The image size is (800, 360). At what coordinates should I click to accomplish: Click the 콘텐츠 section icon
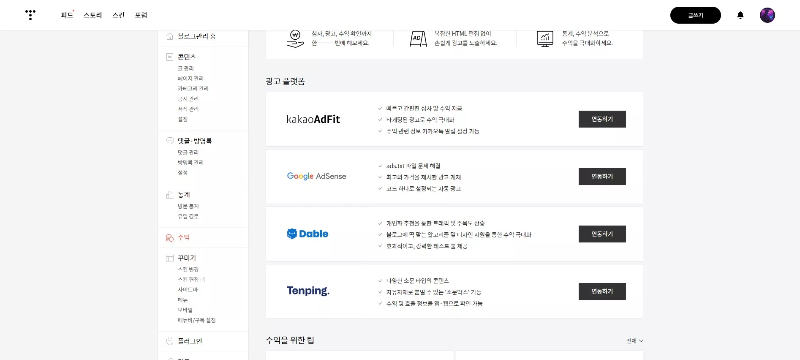tap(170, 57)
